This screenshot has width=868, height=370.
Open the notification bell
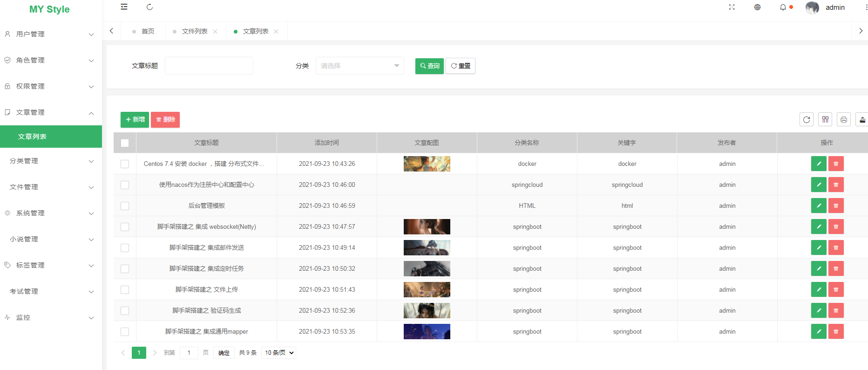(x=783, y=7)
